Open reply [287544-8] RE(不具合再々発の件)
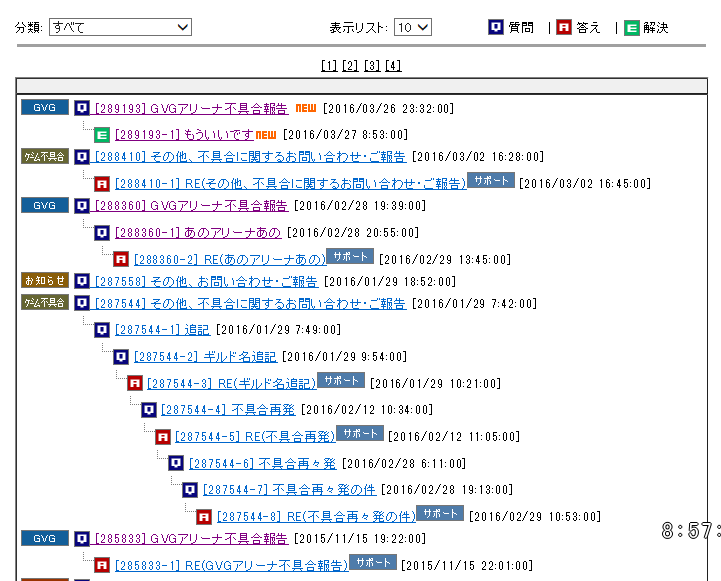721x581 pixels. [x=316, y=517]
